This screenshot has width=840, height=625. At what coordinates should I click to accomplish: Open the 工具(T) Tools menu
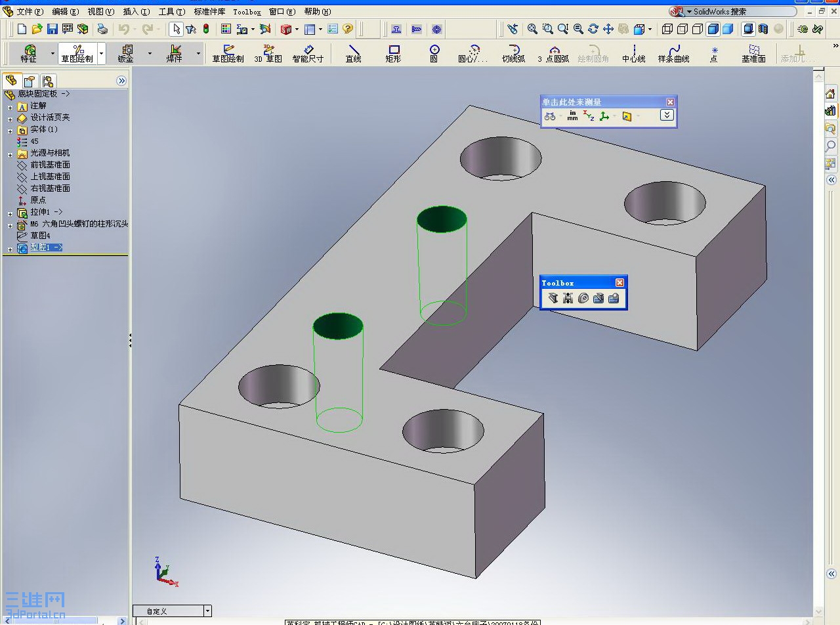pyautogui.click(x=172, y=11)
